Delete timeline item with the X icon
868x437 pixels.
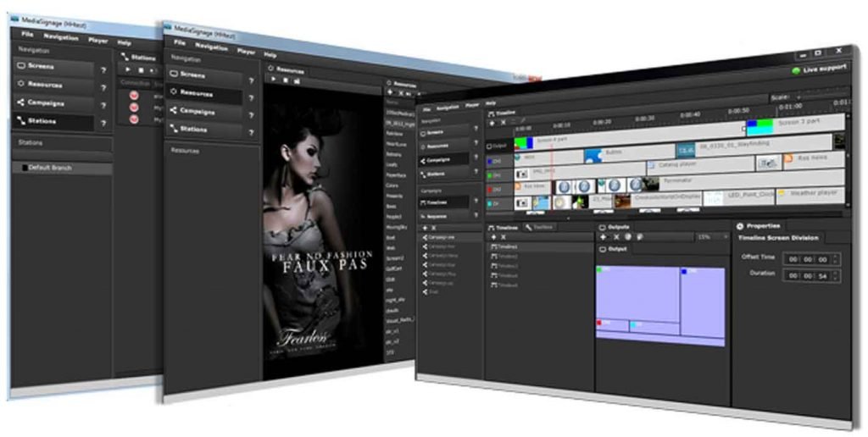[x=503, y=122]
